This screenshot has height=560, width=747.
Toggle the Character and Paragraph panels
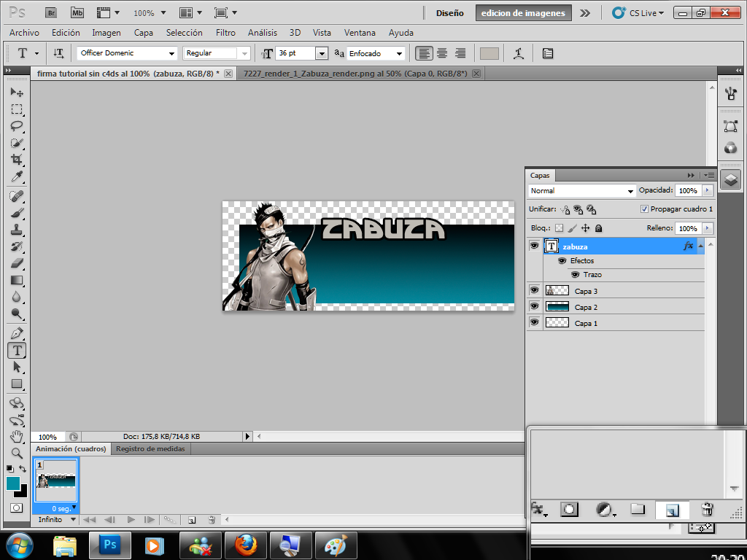coord(548,53)
